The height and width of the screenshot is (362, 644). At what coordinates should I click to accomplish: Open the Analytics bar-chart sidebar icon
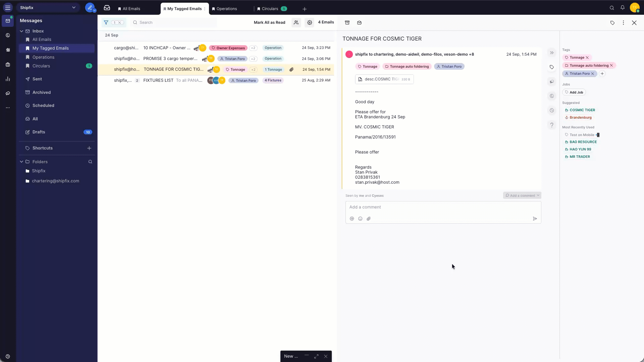pyautogui.click(x=8, y=79)
